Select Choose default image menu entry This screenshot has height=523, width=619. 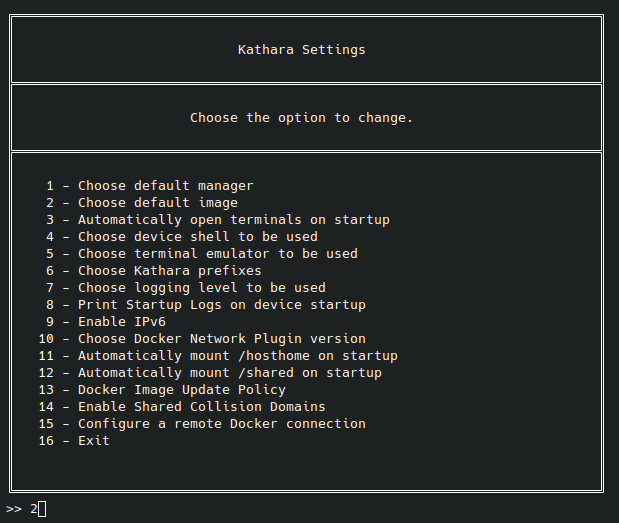(x=157, y=202)
